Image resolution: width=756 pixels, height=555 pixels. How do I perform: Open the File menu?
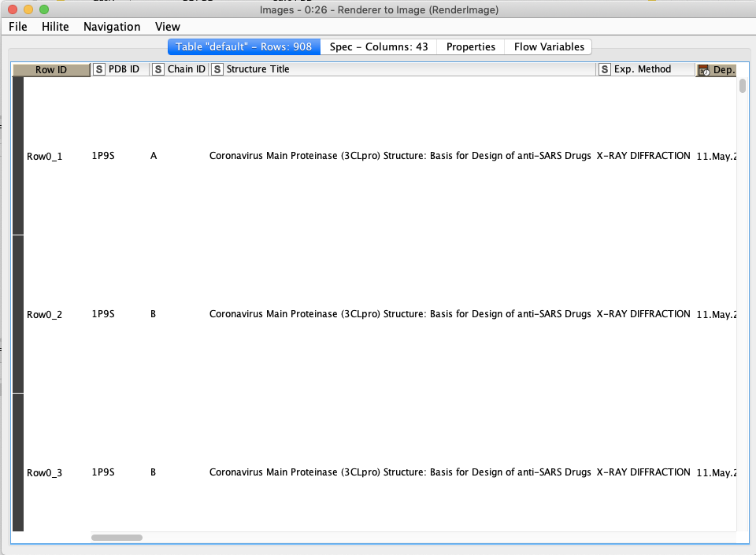[18, 27]
